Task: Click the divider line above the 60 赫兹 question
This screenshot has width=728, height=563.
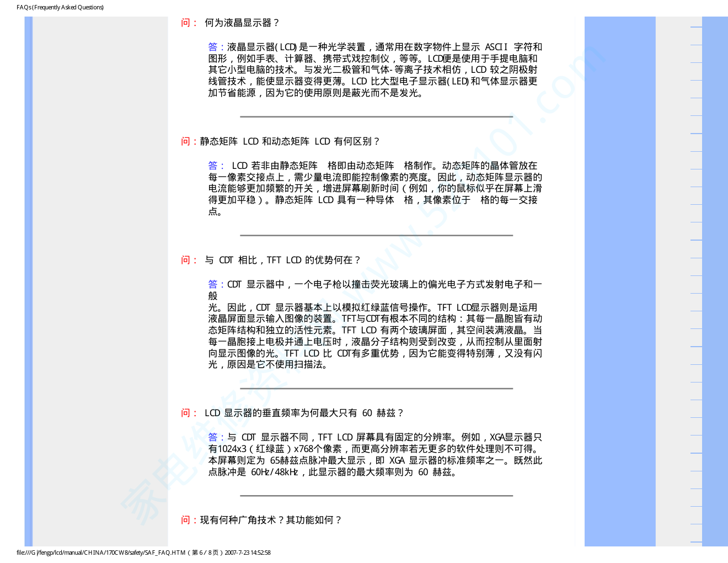Action: click(x=376, y=389)
